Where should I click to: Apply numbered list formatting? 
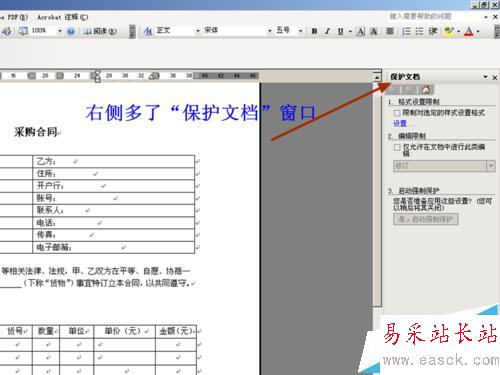(x=406, y=31)
